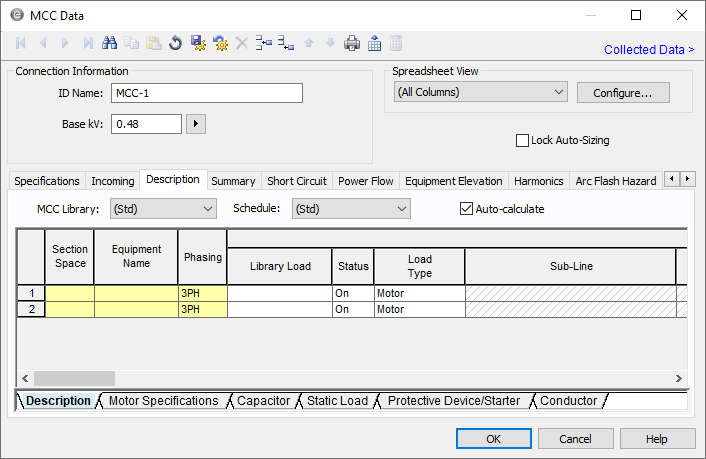Viewport: 706px width, 459px height.
Task: Open Find with the binoculars icon
Action: [109, 43]
